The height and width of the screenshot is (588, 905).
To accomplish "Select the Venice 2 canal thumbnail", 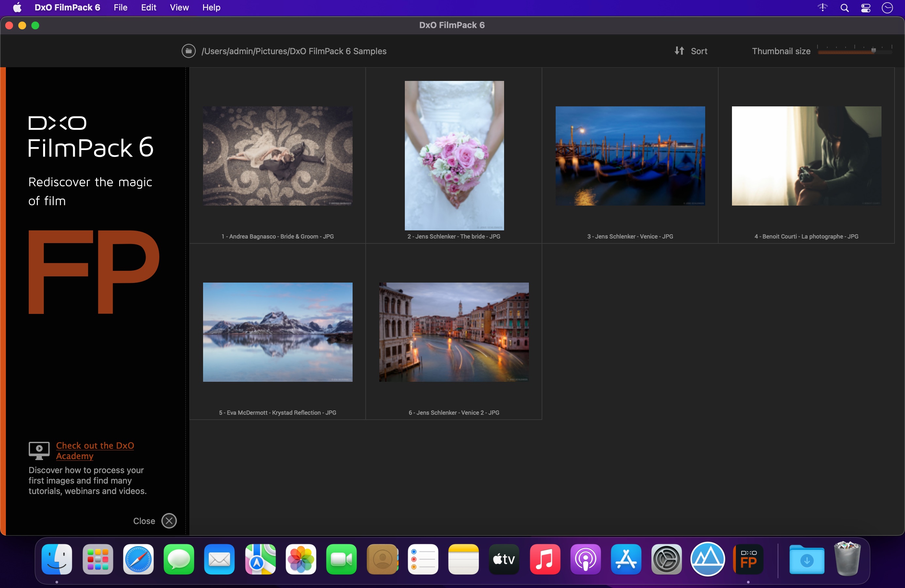I will [453, 332].
